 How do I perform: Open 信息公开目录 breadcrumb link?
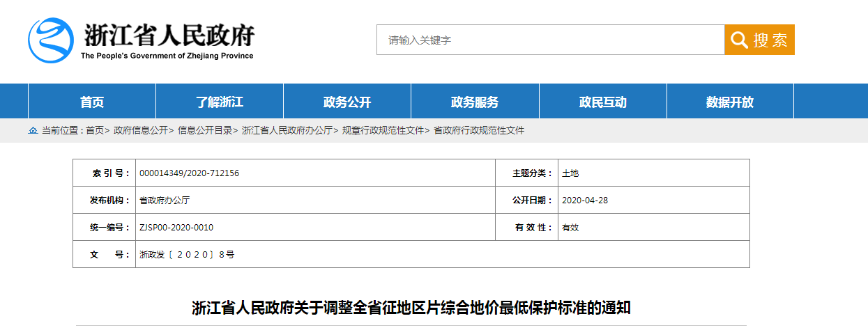click(205, 130)
